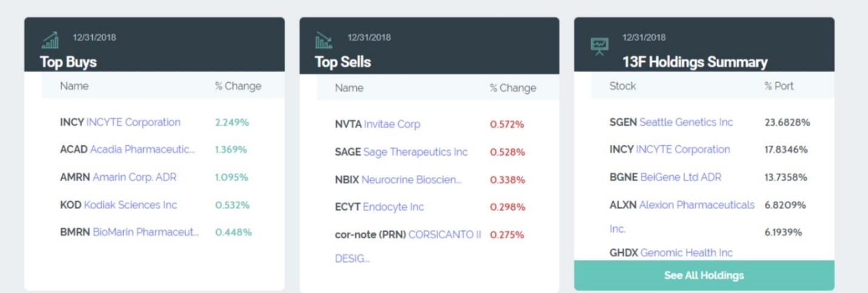Open Kodiak Sciences Inc stock page
Image resolution: width=868 pixels, height=293 pixels.
pyautogui.click(x=130, y=205)
